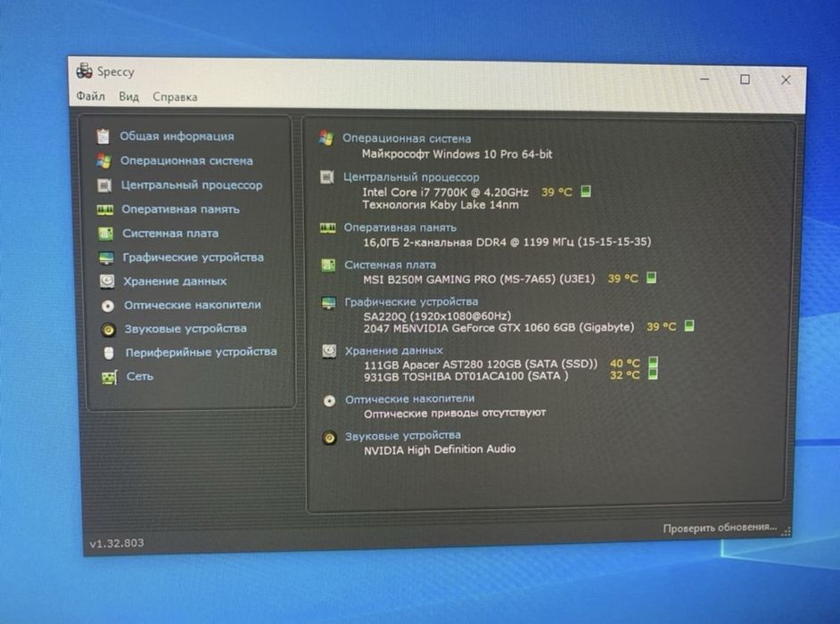840x624 pixels.
Task: Click Оперативная память heading in summary
Action: point(400,227)
